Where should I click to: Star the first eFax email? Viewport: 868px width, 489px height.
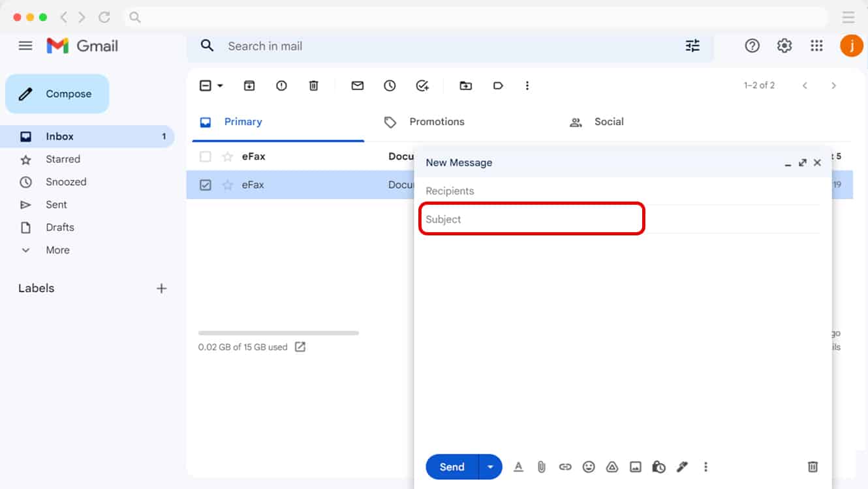(226, 156)
